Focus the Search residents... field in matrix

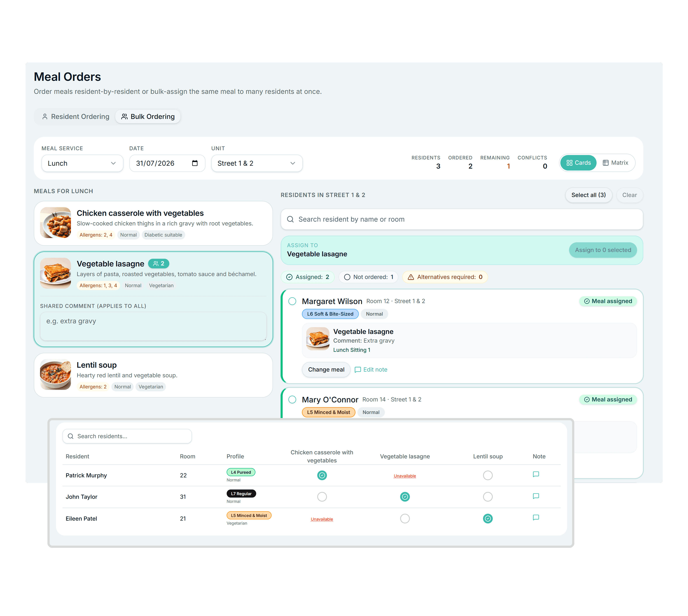click(x=127, y=436)
